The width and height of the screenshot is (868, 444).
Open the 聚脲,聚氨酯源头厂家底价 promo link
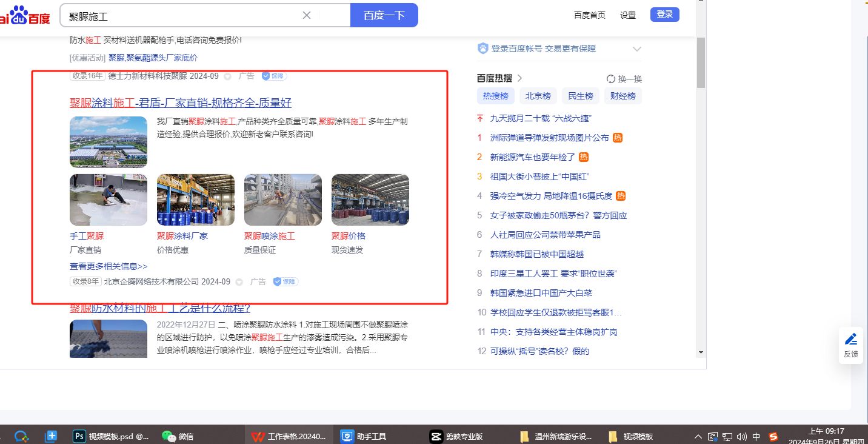153,58
